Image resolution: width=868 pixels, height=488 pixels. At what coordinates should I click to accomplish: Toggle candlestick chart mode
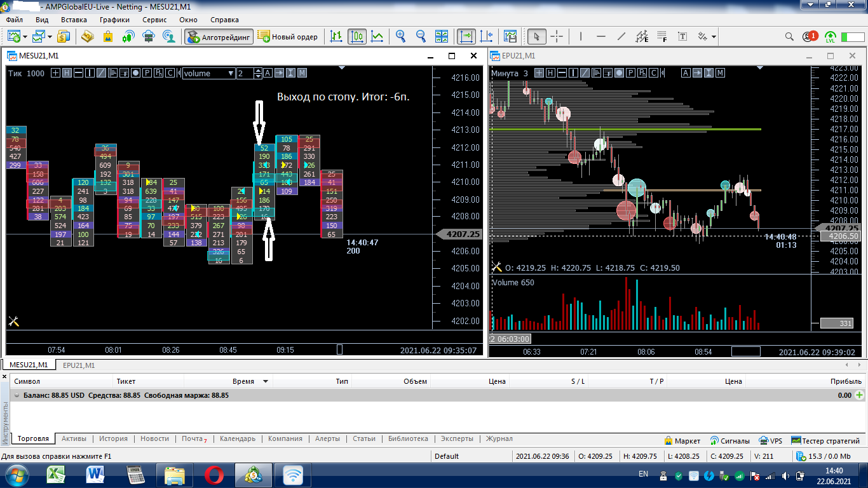point(357,36)
